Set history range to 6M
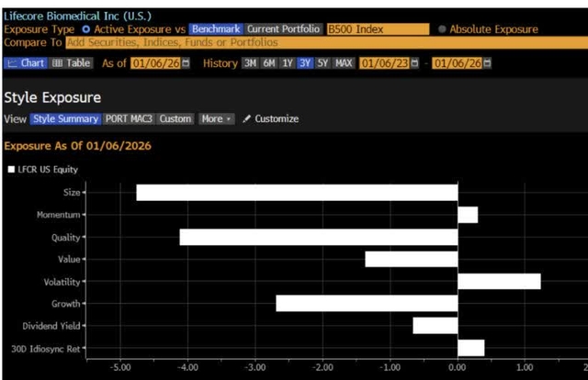Image resolution: width=588 pixels, height=380 pixels. (x=269, y=63)
